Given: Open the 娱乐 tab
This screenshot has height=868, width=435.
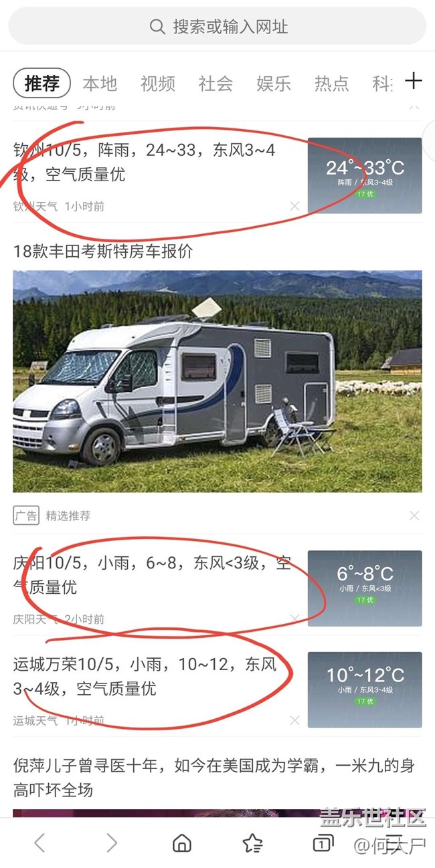Looking at the screenshot, I should click(274, 83).
